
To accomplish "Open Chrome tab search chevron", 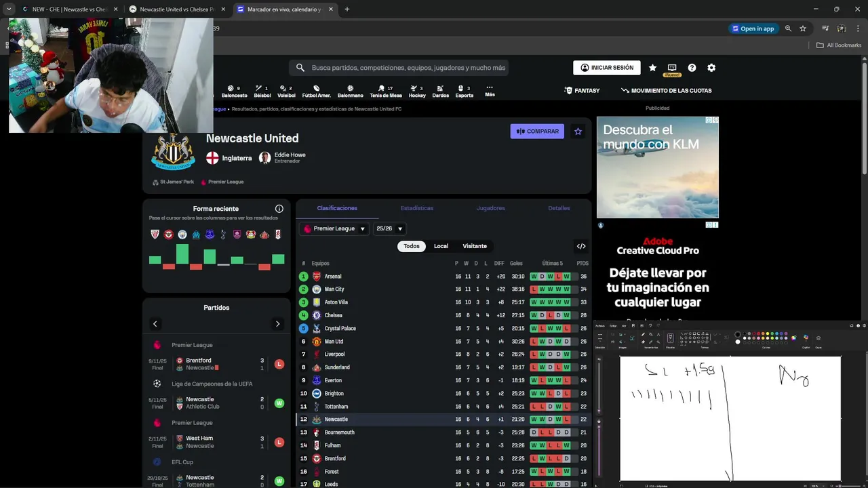I will point(9,9).
